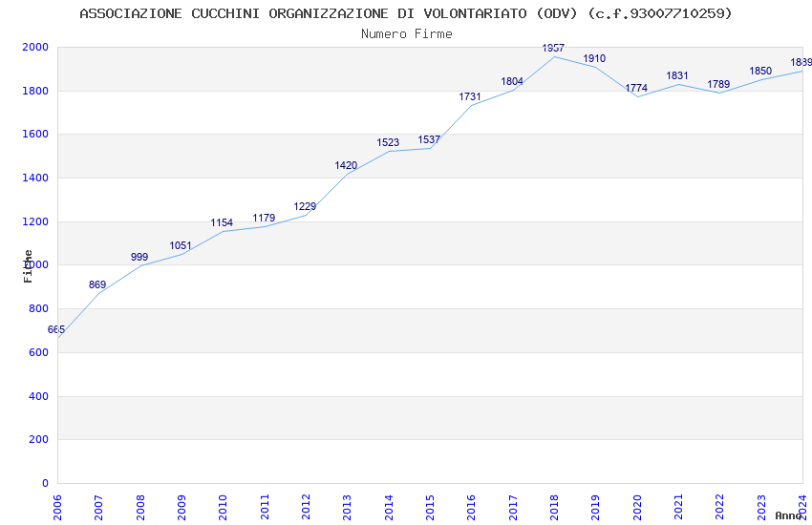Select data label 1051
The width and height of the screenshot is (812, 525).
(x=181, y=245)
